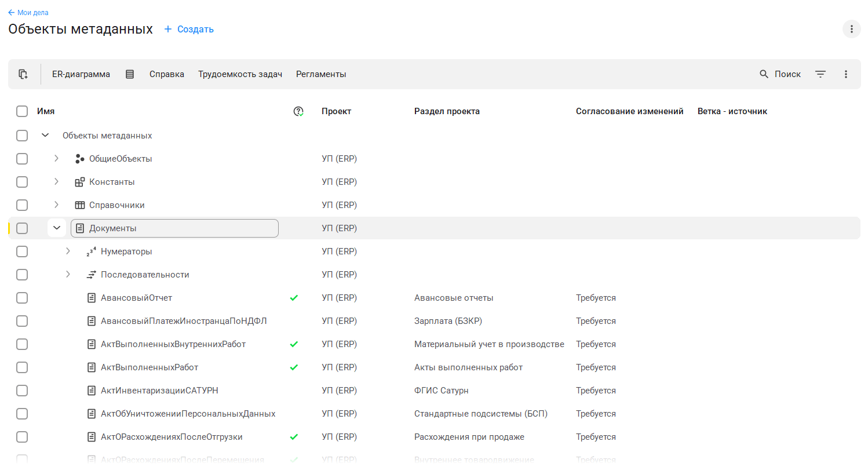Check the АвансовыйОтчет row checkbox

(x=22, y=298)
